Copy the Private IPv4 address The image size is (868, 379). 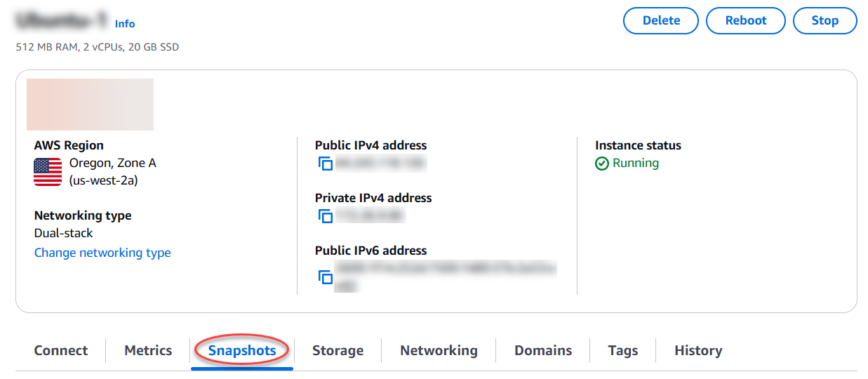tap(325, 216)
